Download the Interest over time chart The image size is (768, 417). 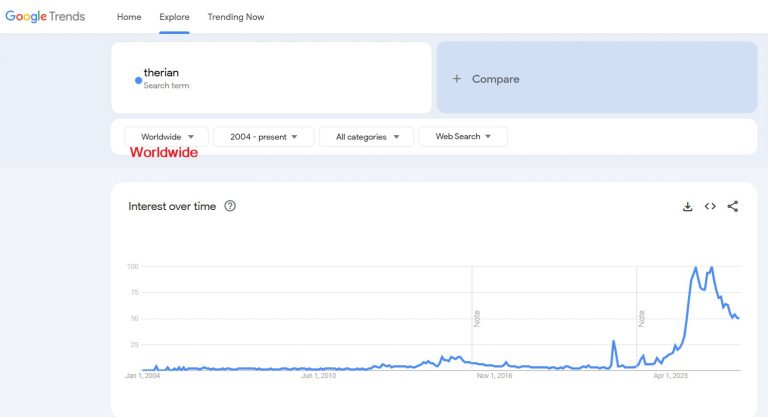point(688,207)
